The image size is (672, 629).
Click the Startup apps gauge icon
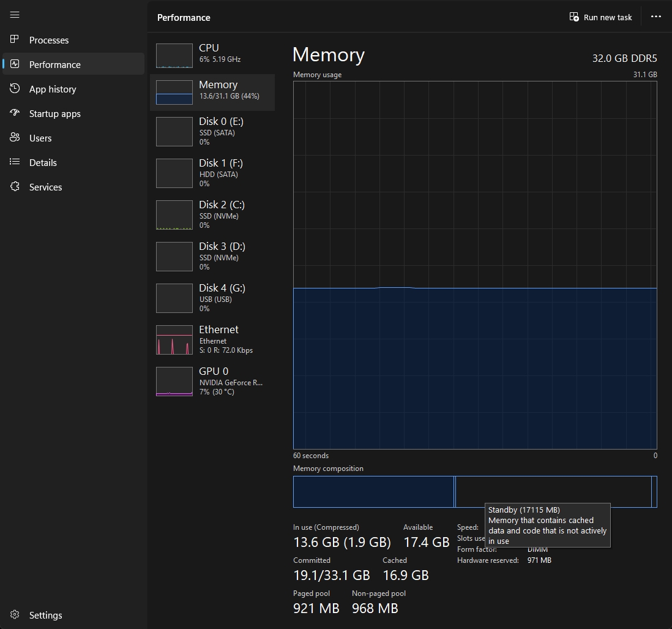click(15, 113)
